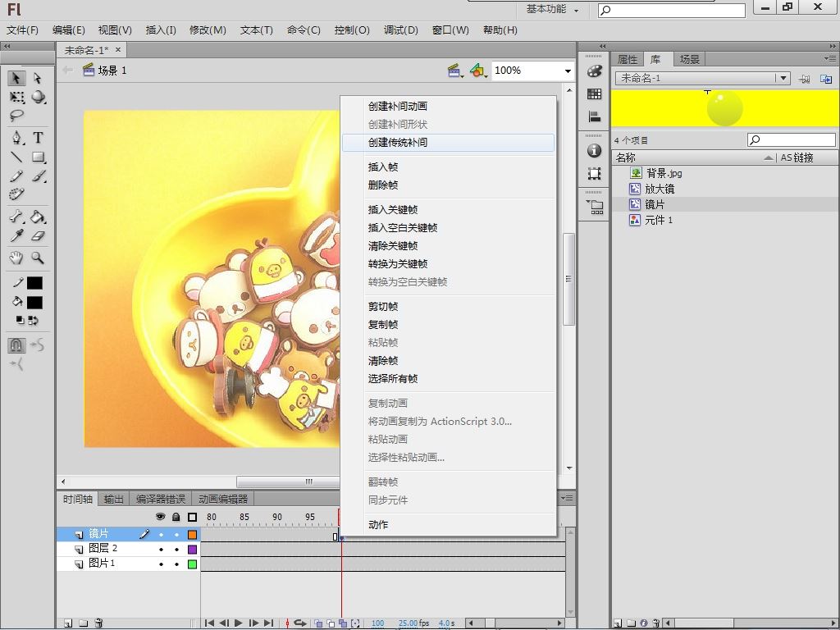Swap stroke and fill colors
Image resolution: width=840 pixels, height=630 pixels.
[33, 321]
